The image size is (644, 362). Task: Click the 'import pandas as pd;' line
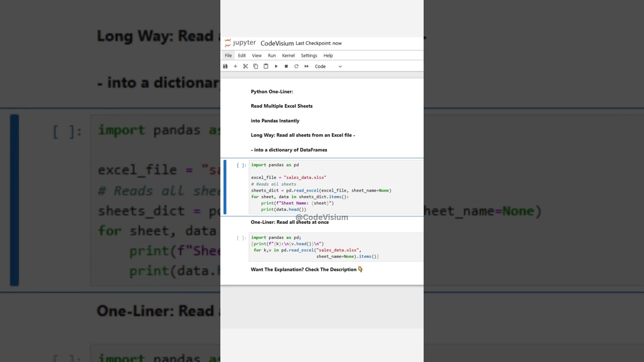(x=276, y=238)
